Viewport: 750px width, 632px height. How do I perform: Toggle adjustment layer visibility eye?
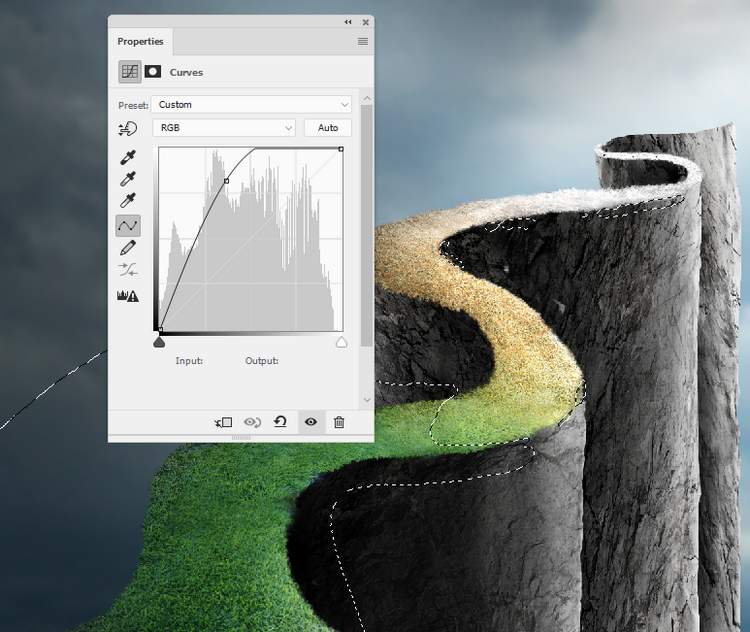click(310, 421)
